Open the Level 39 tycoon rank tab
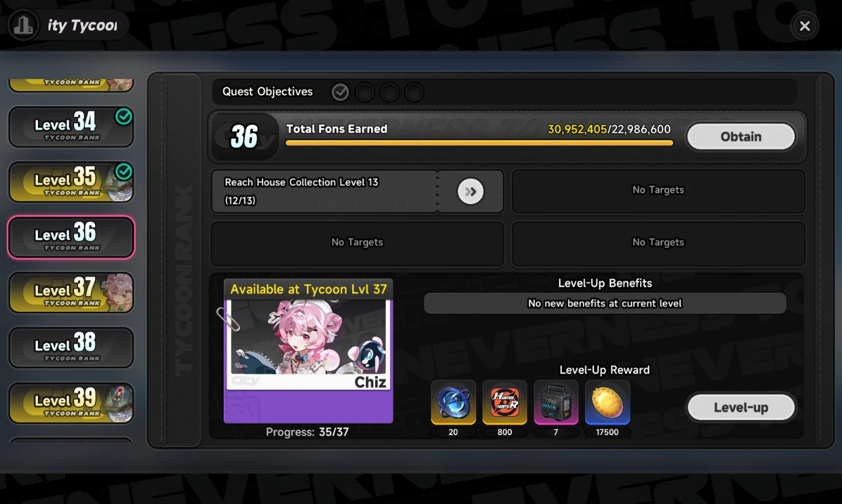842x504 pixels. 71,403
